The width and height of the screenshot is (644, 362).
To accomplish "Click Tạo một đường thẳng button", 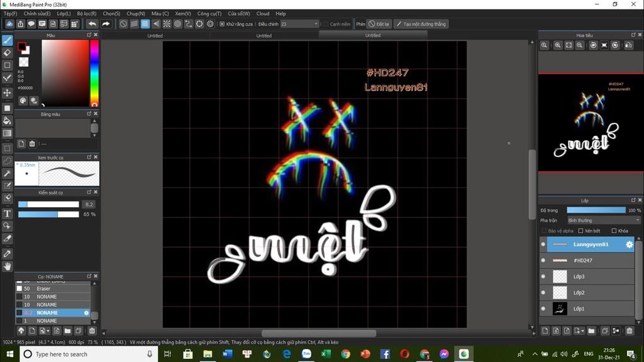I will click(x=421, y=24).
